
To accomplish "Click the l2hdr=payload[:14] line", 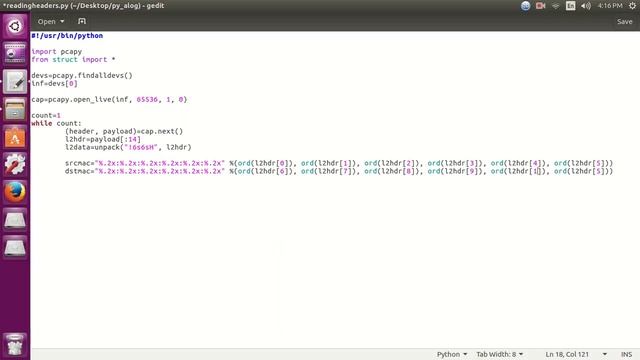I will (x=103, y=139).
